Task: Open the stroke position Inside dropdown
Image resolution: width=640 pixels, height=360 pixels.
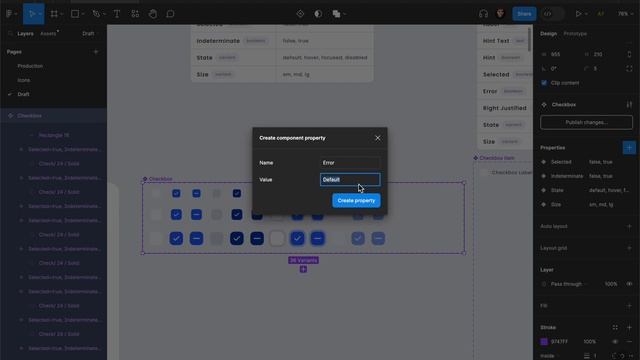Action: pyautogui.click(x=549, y=356)
